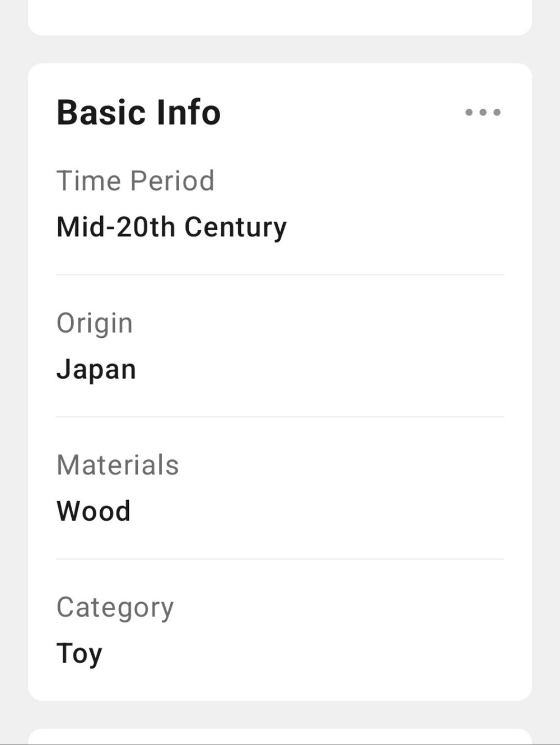
Task: Tap the Toy category value
Action: (80, 654)
